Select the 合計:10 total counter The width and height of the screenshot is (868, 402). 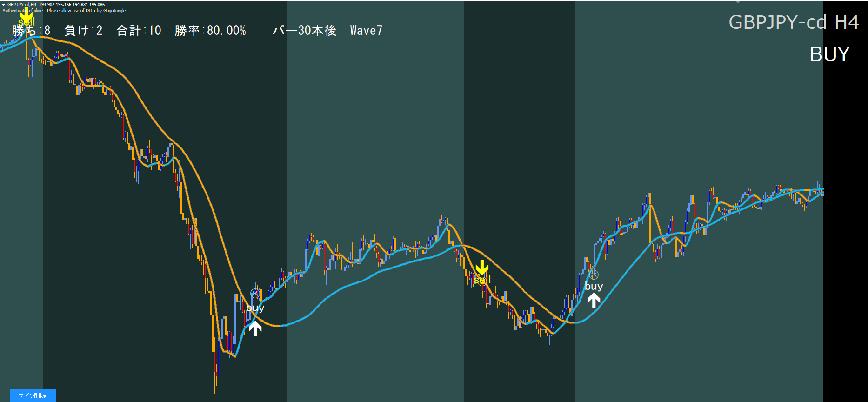[x=139, y=31]
